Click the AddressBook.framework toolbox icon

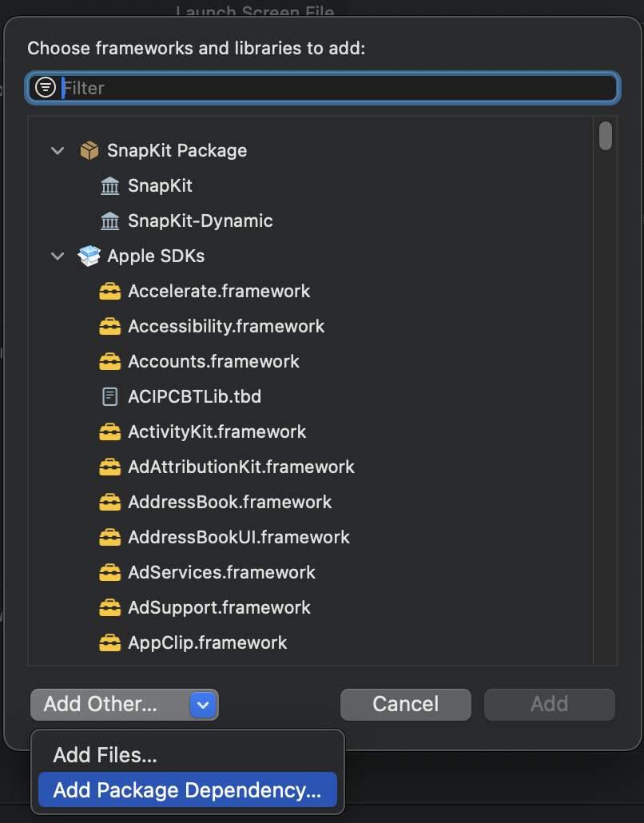[109, 503]
